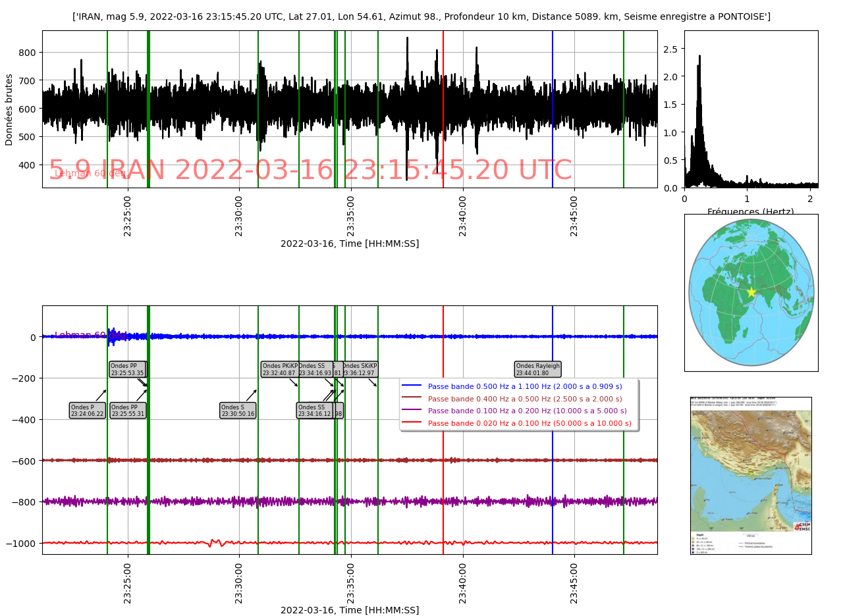This screenshot has width=843, height=616.
Task: Click the Ondes PP 23:25:55.31 label
Action: point(128,411)
